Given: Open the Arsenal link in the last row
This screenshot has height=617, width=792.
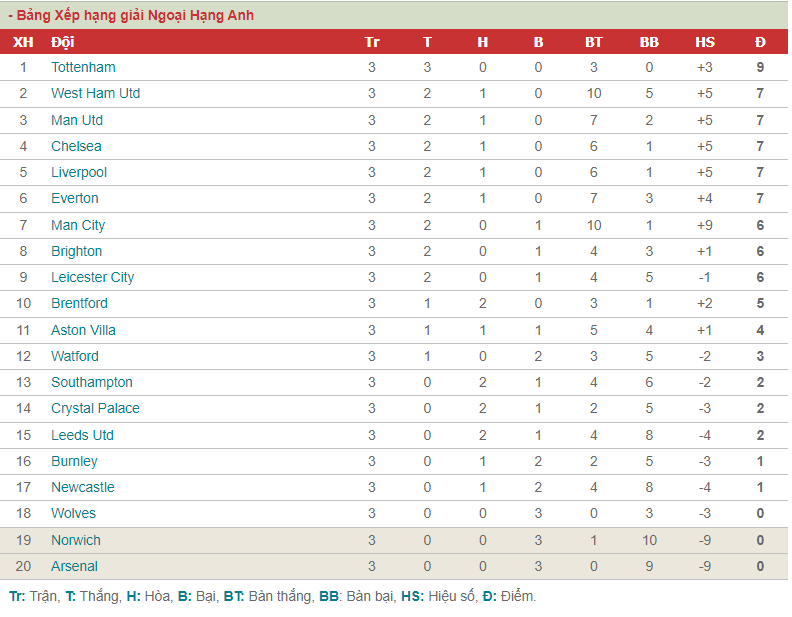Looking at the screenshot, I should coord(74,567).
